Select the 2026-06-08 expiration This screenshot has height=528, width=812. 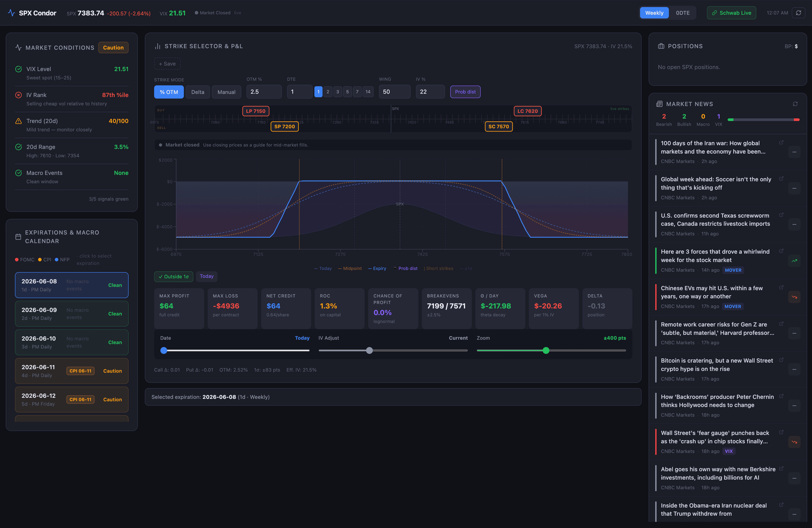click(72, 285)
